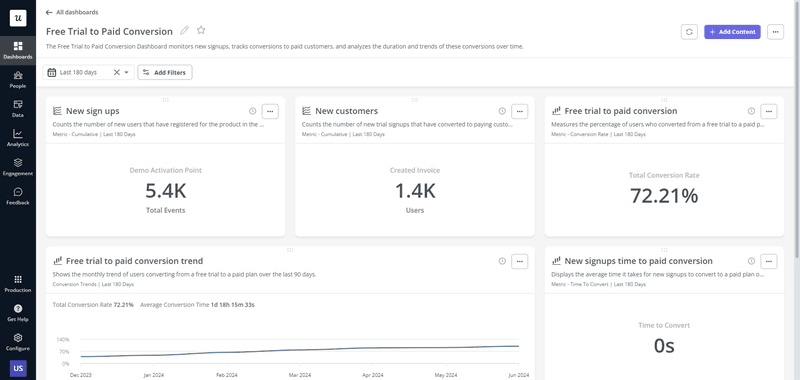
Task: Open Configure settings
Action: point(18,342)
